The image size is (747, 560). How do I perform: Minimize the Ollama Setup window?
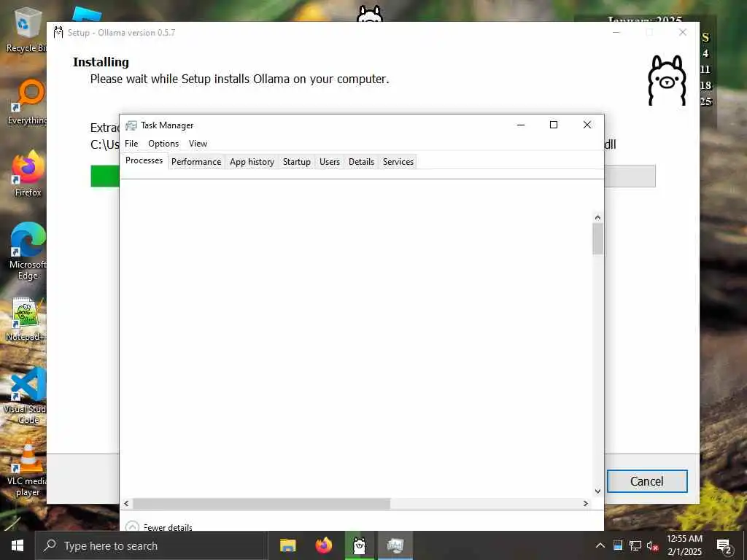[x=616, y=32]
